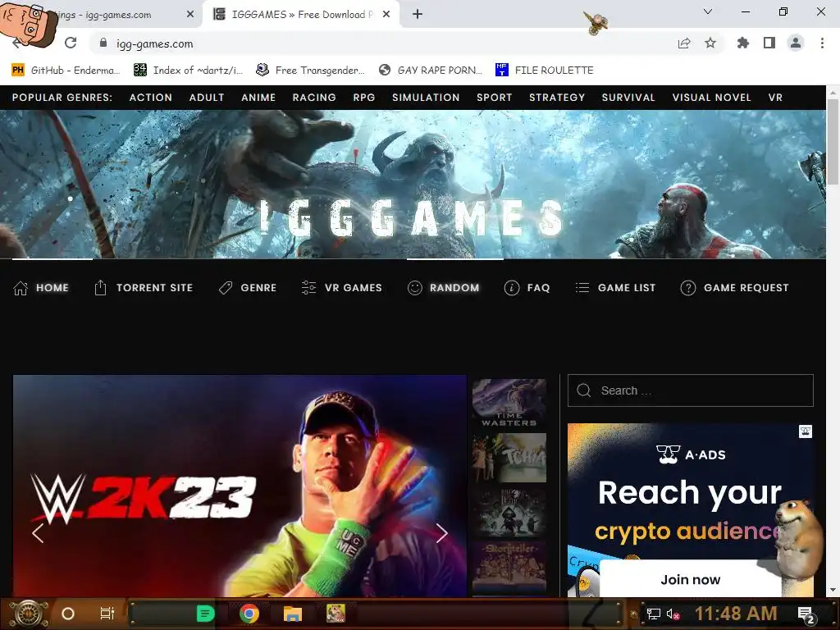Click the search magnifier icon

pos(584,390)
